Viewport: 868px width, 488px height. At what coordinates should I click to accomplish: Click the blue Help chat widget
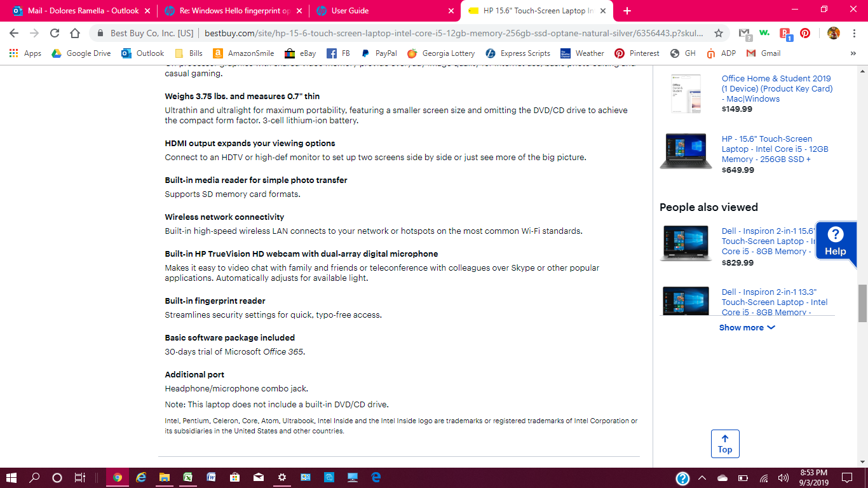pyautogui.click(x=836, y=241)
